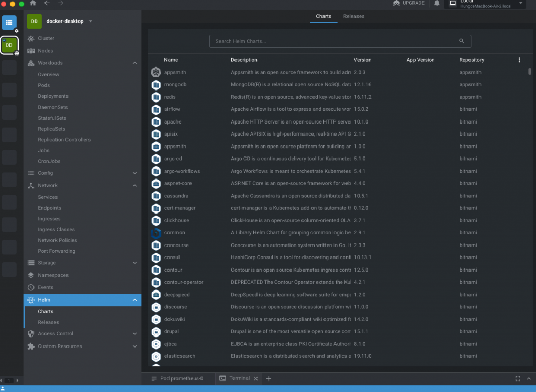Go forward with the right arrow
536x392 pixels.
(61, 3)
